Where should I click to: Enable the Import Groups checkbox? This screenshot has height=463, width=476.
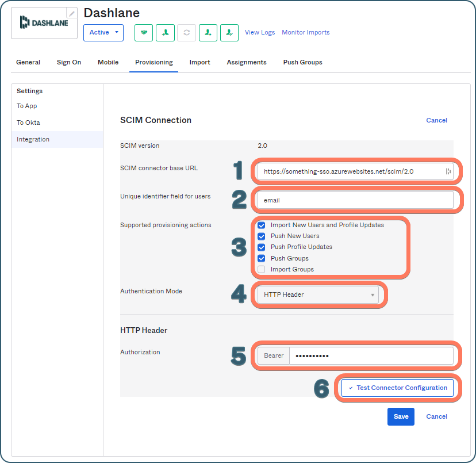pyautogui.click(x=262, y=269)
